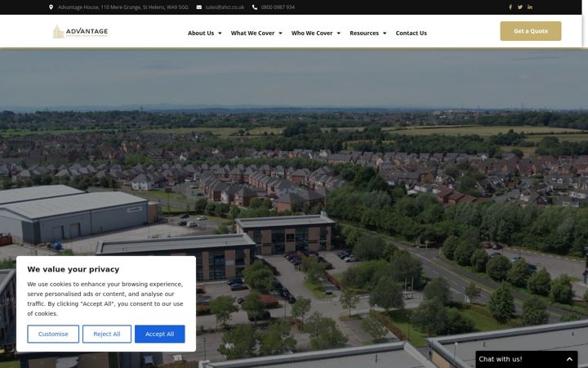Viewport: 588px width, 368px height.
Task: Expand the Chat with us chevron
Action: coord(569,359)
